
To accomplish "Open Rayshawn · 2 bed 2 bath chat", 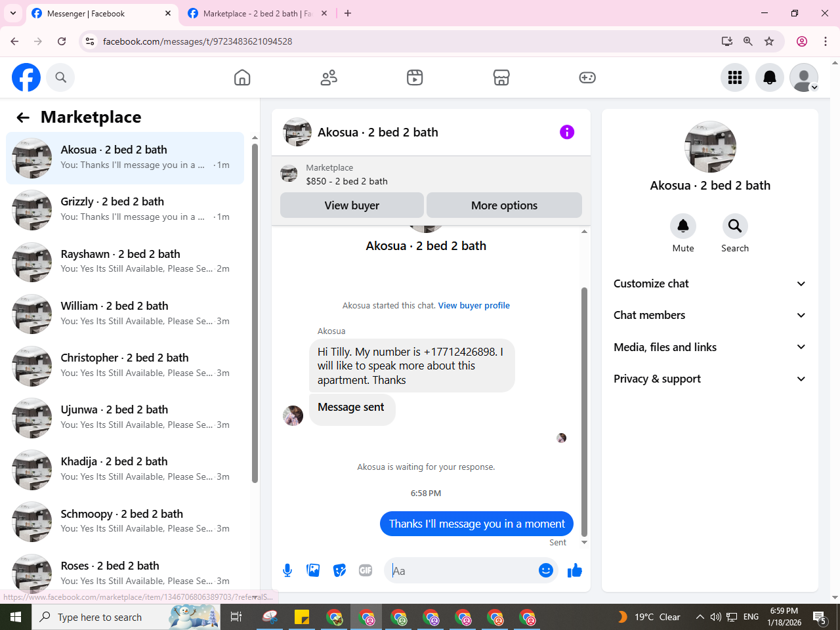I will pos(125,262).
